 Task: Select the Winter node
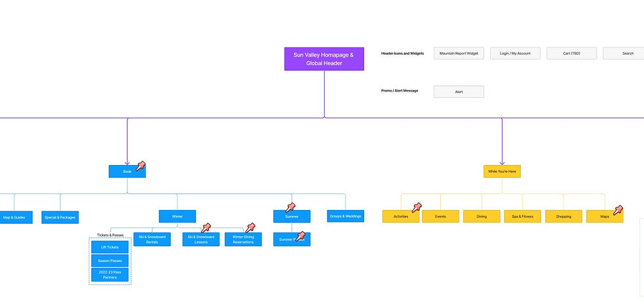click(177, 216)
